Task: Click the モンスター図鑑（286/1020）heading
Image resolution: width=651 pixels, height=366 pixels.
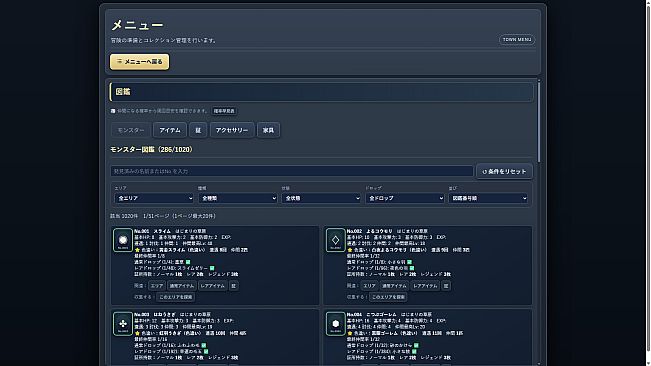Action: (152, 149)
